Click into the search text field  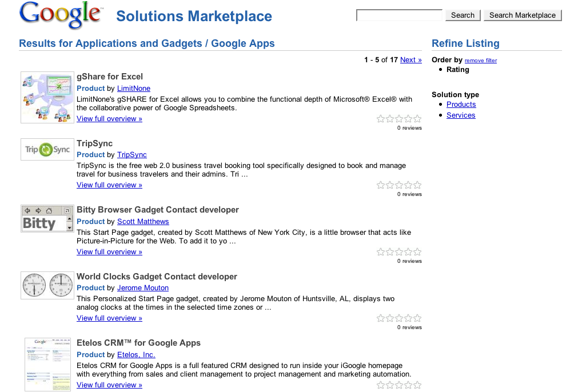(x=399, y=15)
